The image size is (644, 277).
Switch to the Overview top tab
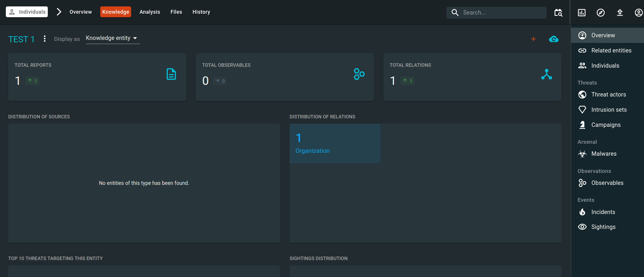coord(81,12)
